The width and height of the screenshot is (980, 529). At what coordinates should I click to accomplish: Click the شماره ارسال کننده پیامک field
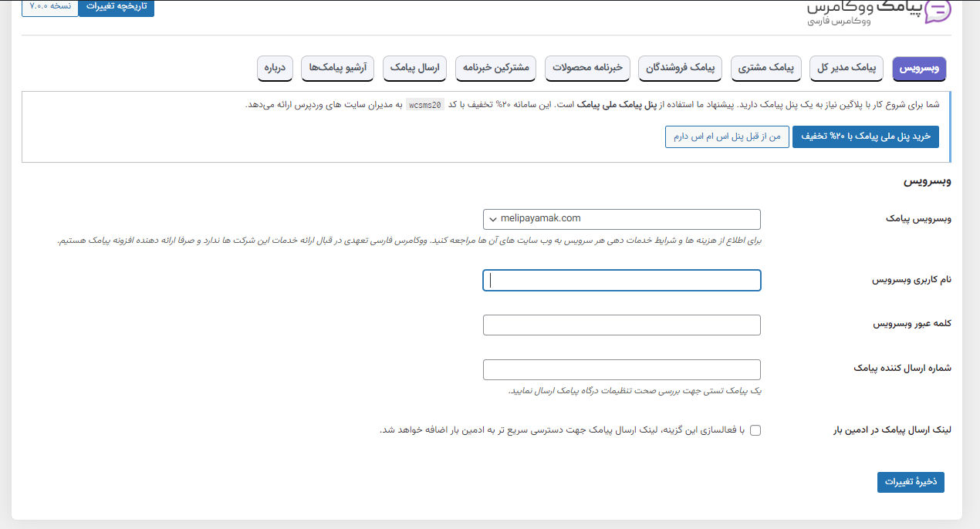[622, 370]
